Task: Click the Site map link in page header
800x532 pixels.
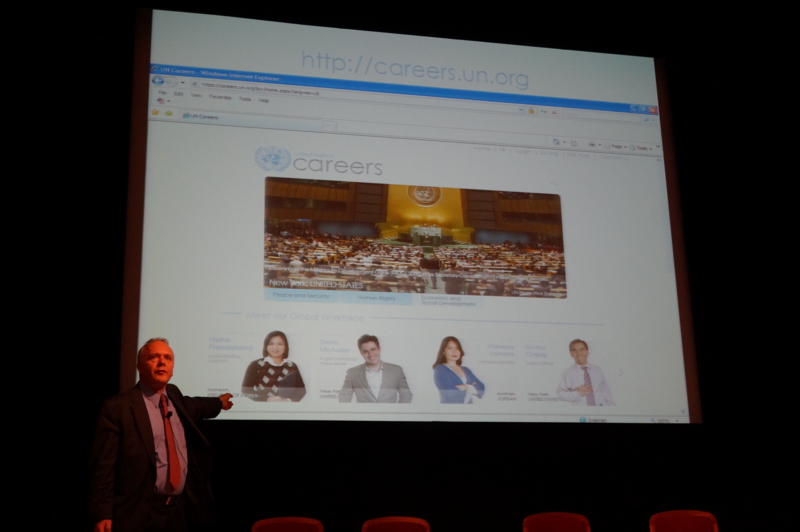Action: pos(579,155)
